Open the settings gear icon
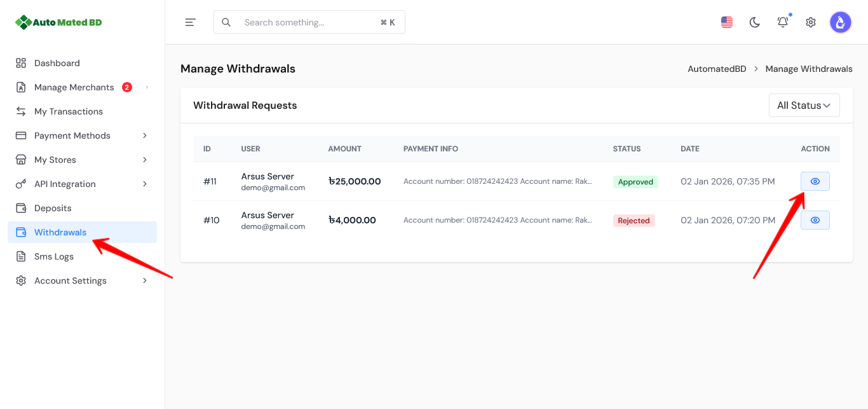Screen dimensions: 868x409 coord(811,22)
